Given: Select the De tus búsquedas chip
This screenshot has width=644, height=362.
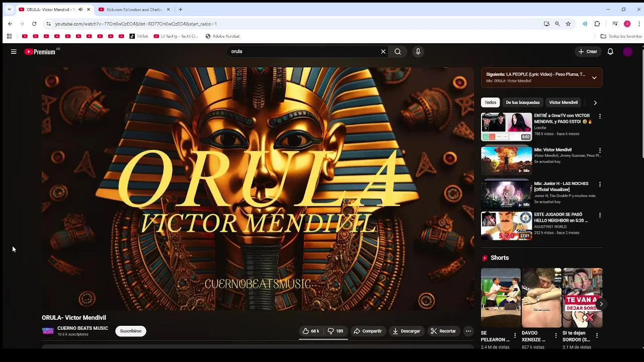Looking at the screenshot, I should click(x=523, y=103).
